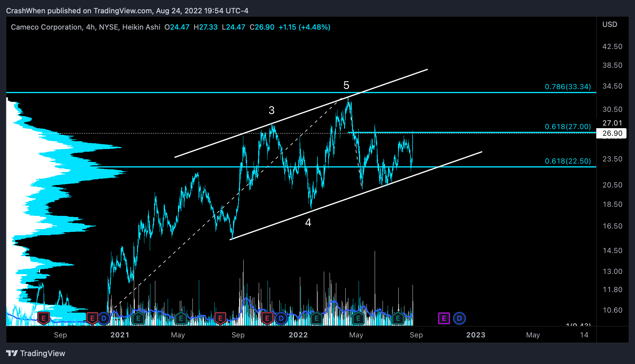
Task: Click the dividend D marker just before 2022
Action: pyautogui.click(x=281, y=318)
